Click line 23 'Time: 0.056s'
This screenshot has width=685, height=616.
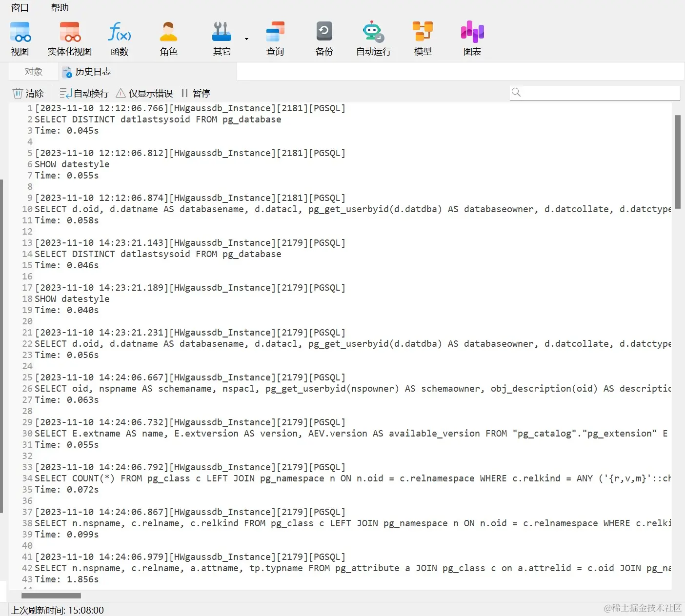(x=67, y=355)
